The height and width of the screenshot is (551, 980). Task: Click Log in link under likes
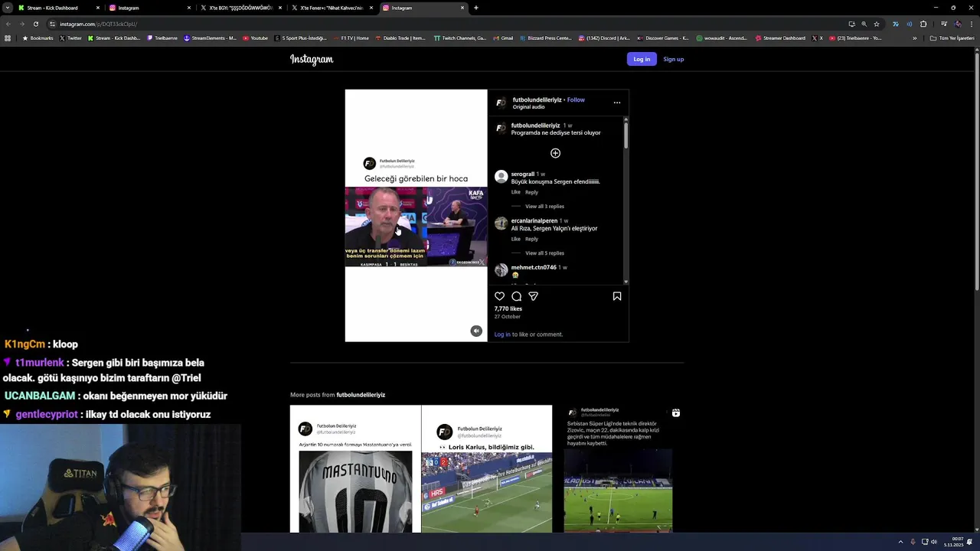point(502,334)
